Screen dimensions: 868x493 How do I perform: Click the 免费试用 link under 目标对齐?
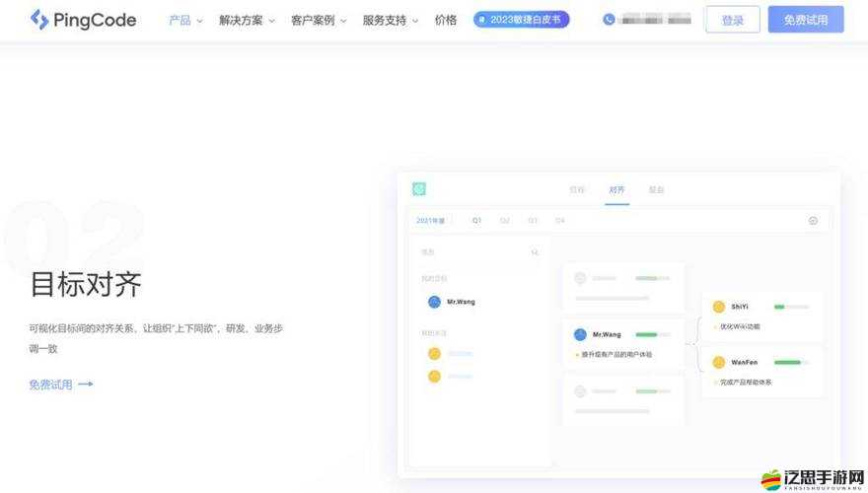51,384
